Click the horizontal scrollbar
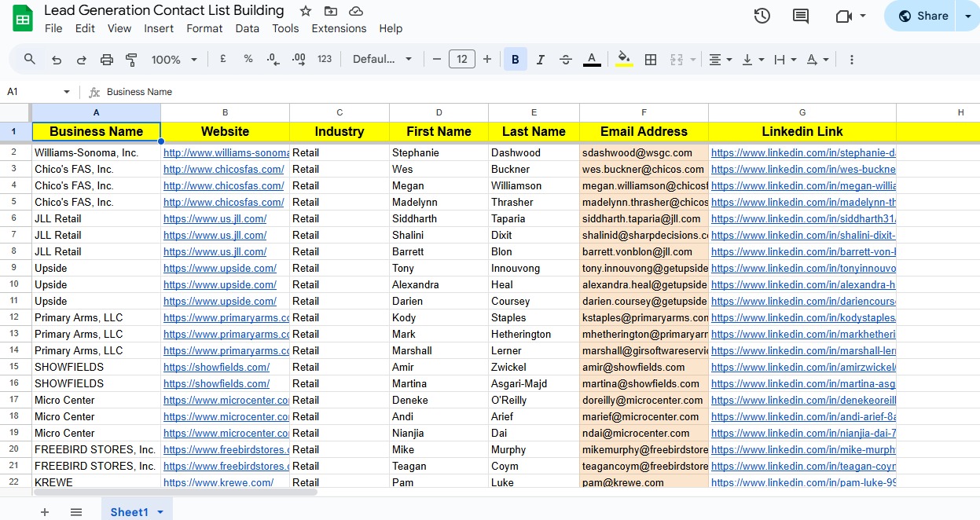 pos(174,493)
